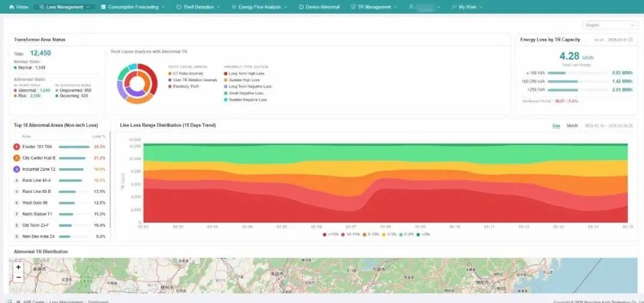Open the TR Management menu

tap(374, 7)
